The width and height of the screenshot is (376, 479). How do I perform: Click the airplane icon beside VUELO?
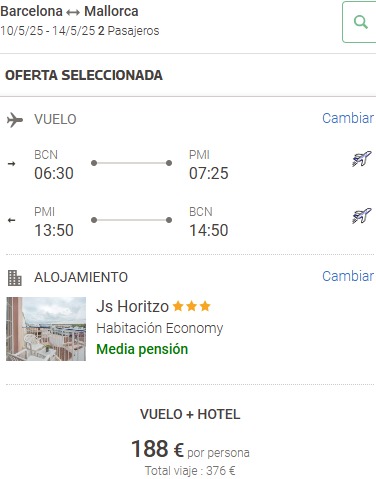[15, 120]
